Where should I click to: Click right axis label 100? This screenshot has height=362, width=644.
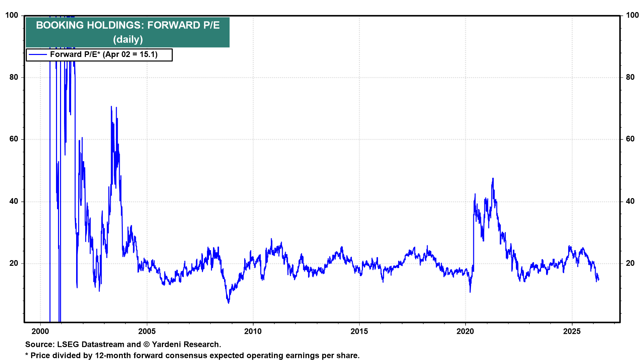[x=632, y=15]
